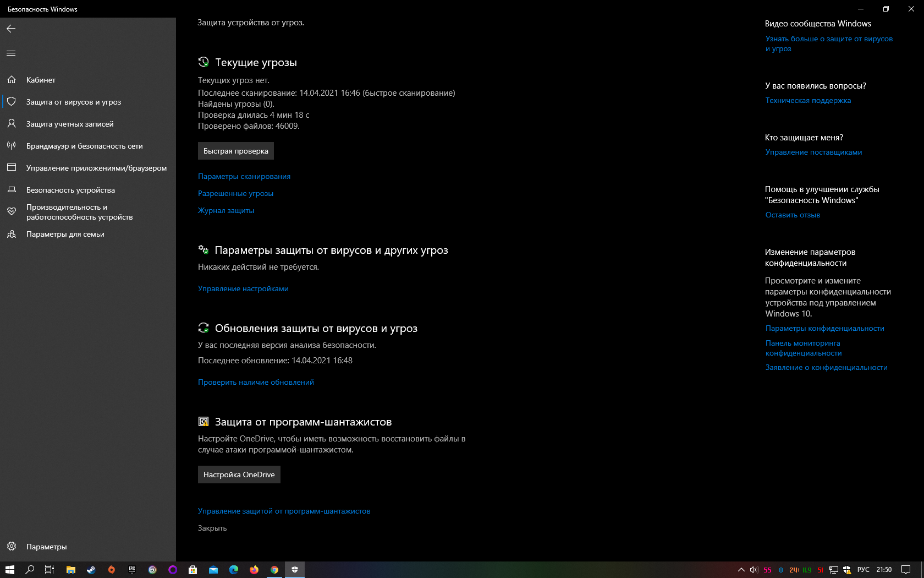The height and width of the screenshot is (578, 924).
Task: Click Техническая поддержка link
Action: tap(808, 100)
